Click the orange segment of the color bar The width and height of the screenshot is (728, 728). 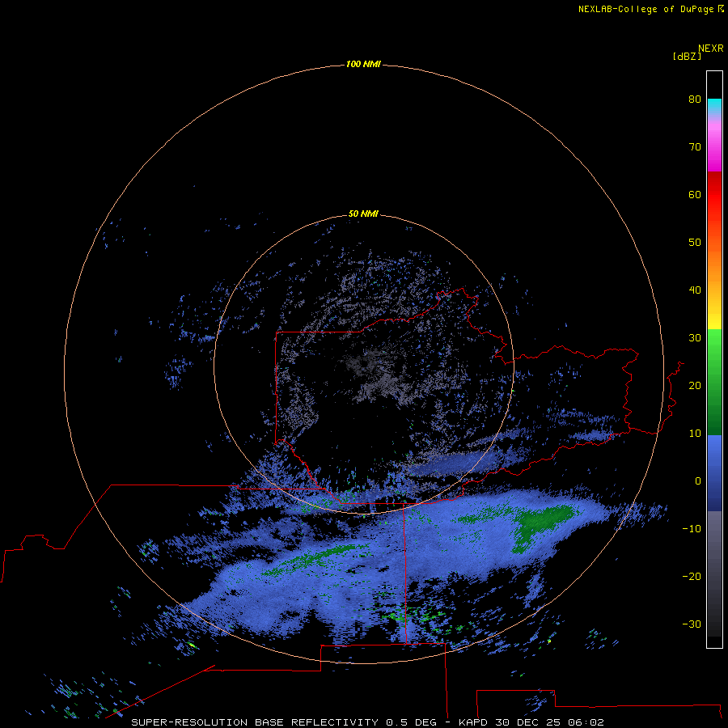[x=714, y=265]
